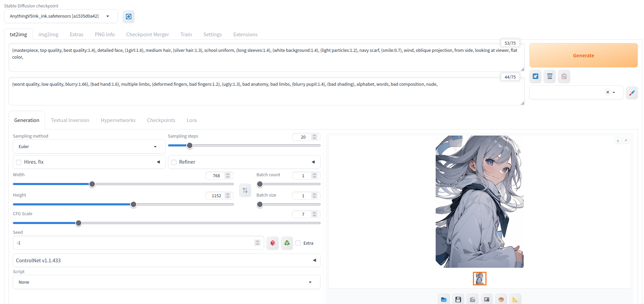Open the Sampling method dropdown
Image resolution: width=644 pixels, height=304 pixels.
(x=89, y=147)
